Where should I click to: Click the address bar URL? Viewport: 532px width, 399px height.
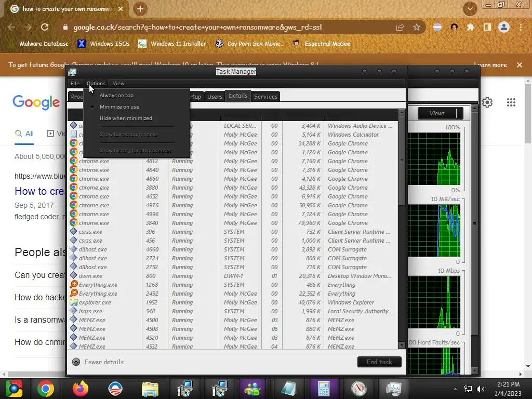[x=197, y=27]
